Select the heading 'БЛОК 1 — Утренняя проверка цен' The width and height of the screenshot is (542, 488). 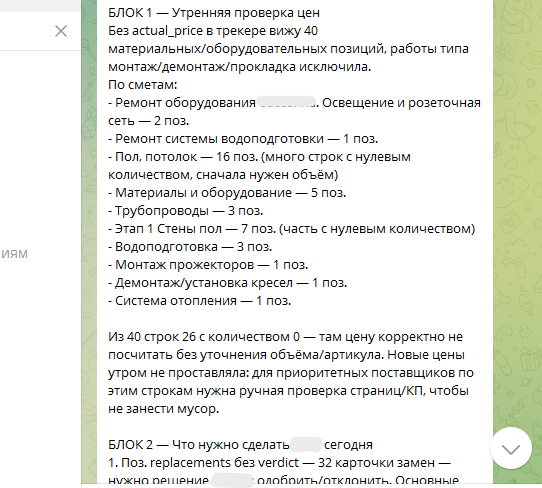click(214, 13)
